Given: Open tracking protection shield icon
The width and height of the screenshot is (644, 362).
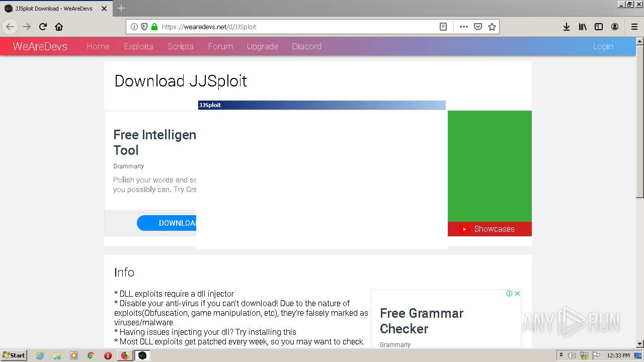Looking at the screenshot, I should pos(144,27).
